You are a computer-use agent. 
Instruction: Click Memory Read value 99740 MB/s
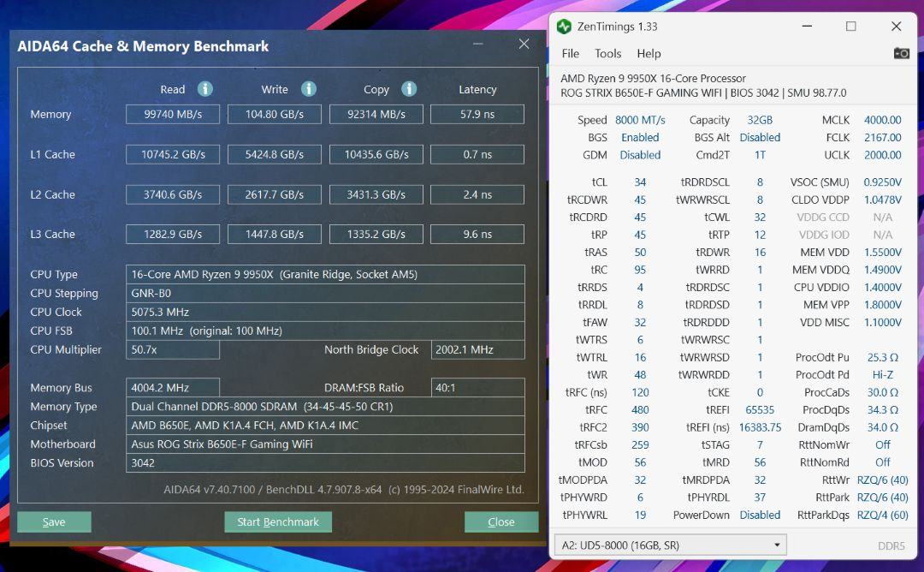tap(173, 115)
